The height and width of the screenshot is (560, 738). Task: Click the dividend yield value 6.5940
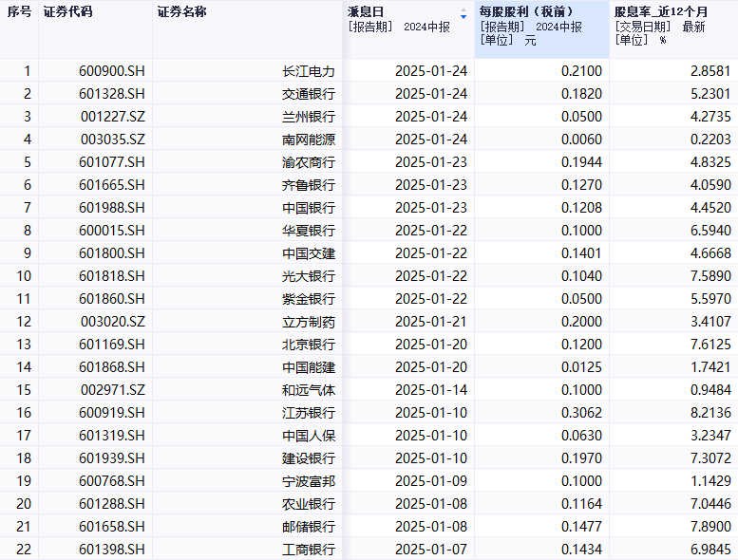click(x=710, y=231)
